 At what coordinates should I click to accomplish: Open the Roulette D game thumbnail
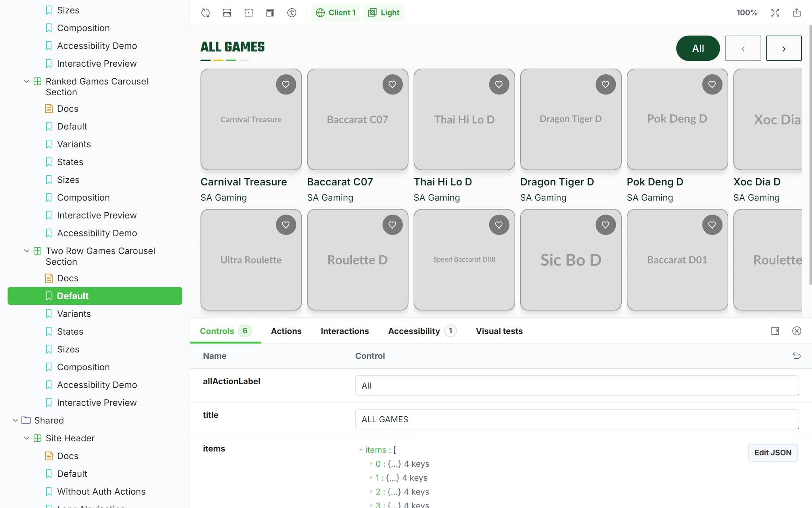pyautogui.click(x=358, y=260)
